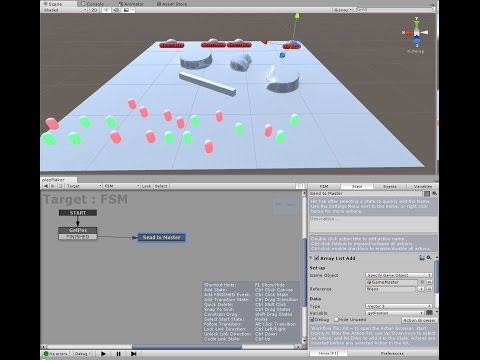The width and height of the screenshot is (480, 360).
Task: Open the Specify Game Object dropdown
Action: pos(399,275)
